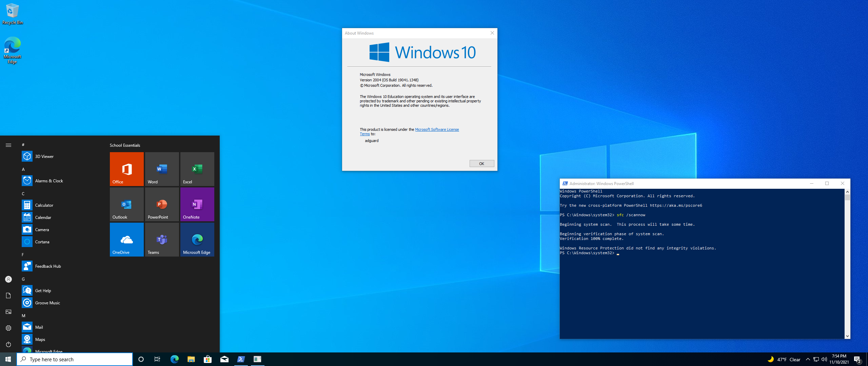
Task: Click 'sfc /scannow' text in PowerShell
Action: (x=631, y=215)
